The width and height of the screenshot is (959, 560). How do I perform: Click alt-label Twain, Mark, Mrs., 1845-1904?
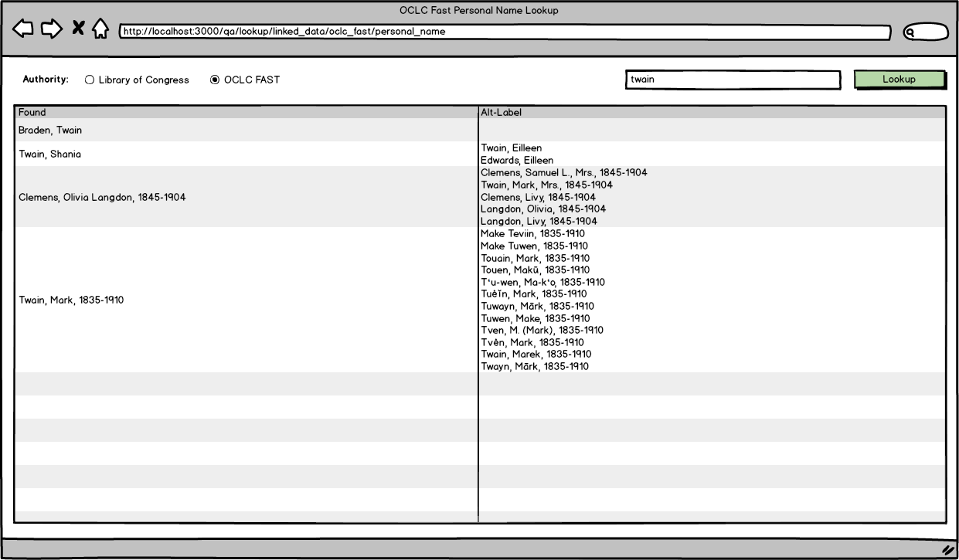pyautogui.click(x=546, y=185)
